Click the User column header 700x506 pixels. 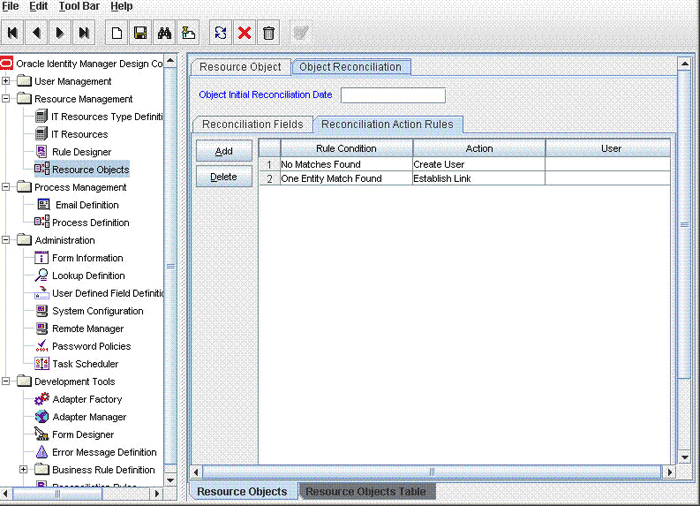click(608, 148)
